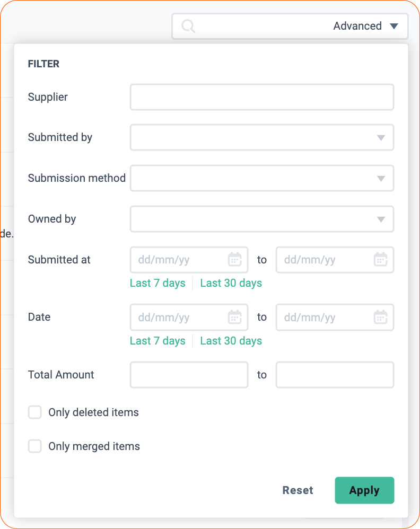Open Submitted at end date calendar icon
Viewport: 420px width, 529px height.
click(x=381, y=259)
